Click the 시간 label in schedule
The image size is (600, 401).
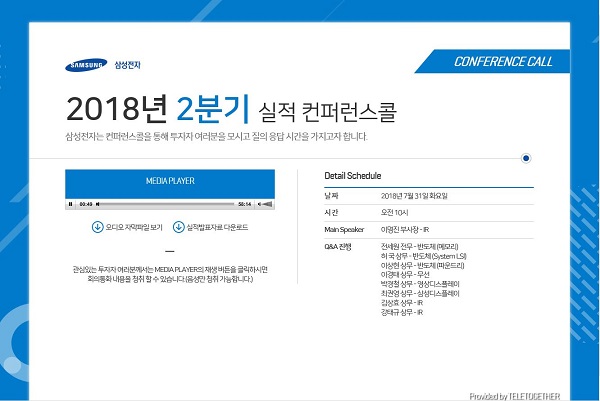click(331, 213)
